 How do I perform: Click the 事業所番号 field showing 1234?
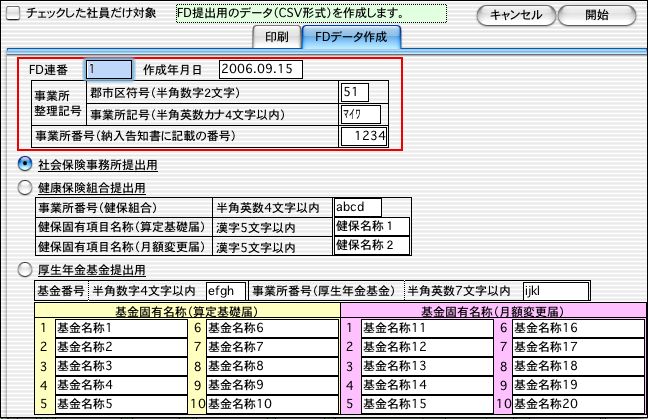pos(364,136)
